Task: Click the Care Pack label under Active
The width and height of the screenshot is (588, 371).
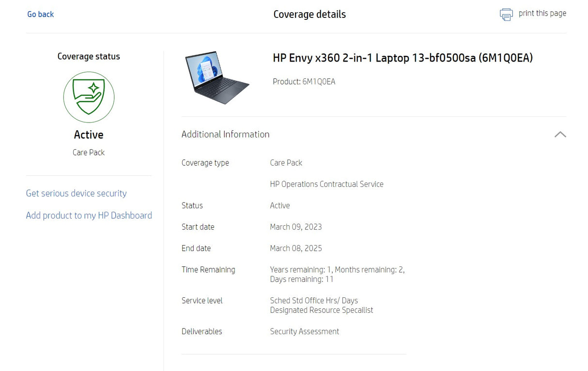Action: click(x=89, y=152)
